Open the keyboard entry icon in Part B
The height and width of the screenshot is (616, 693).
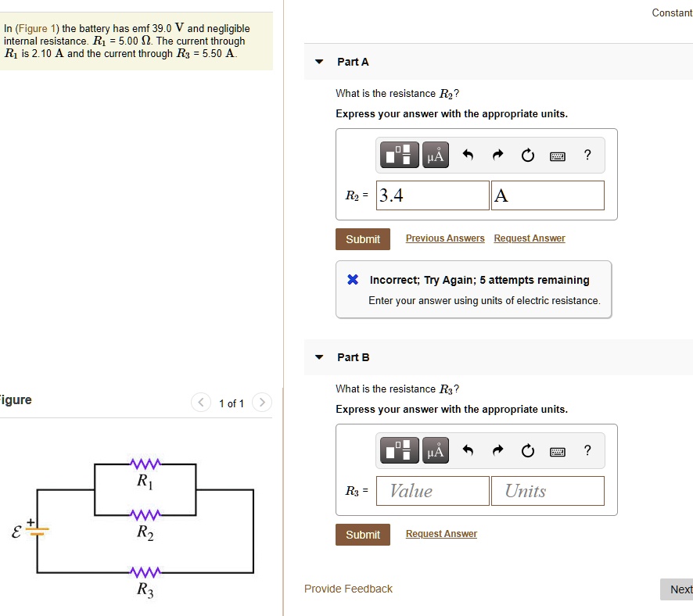558,450
